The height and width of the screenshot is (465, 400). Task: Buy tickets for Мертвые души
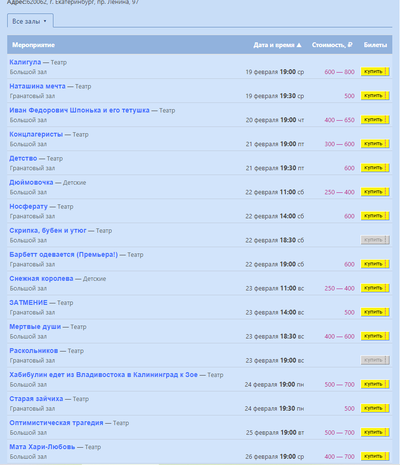point(375,336)
